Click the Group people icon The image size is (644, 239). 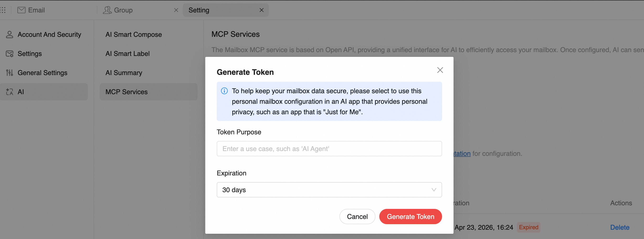107,10
